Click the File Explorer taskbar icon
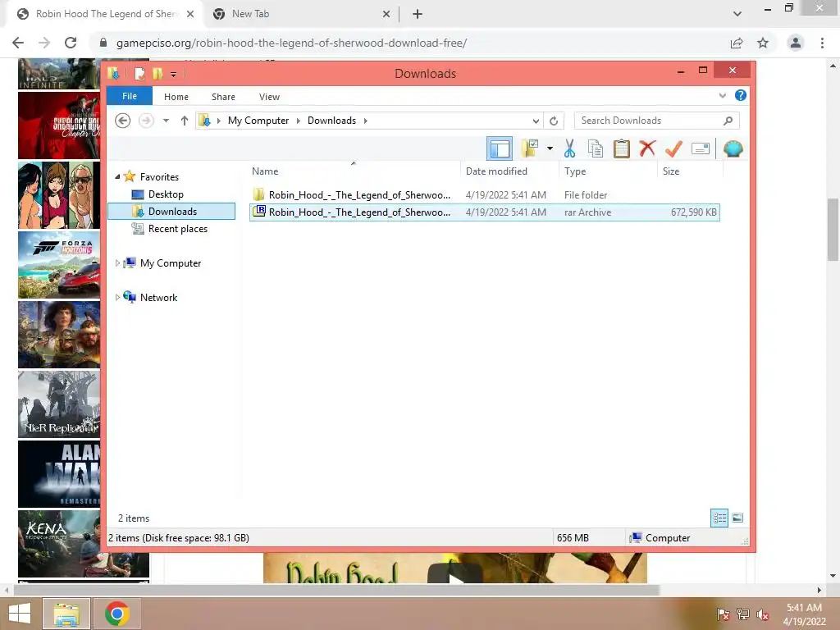 (66, 614)
